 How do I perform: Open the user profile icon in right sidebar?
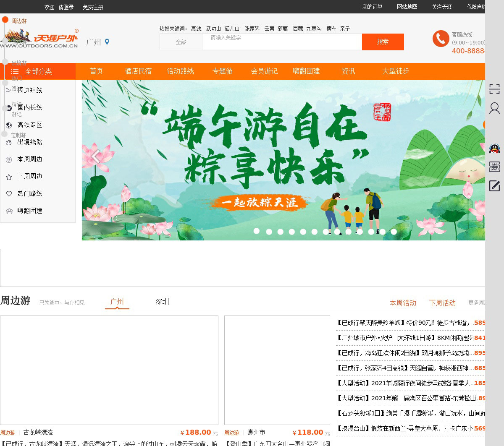click(x=494, y=108)
